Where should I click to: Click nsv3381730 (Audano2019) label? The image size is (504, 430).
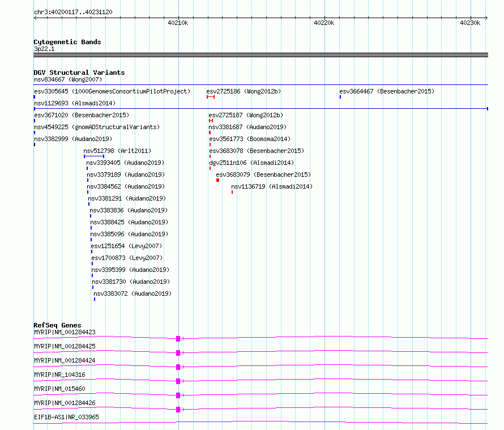click(131, 282)
